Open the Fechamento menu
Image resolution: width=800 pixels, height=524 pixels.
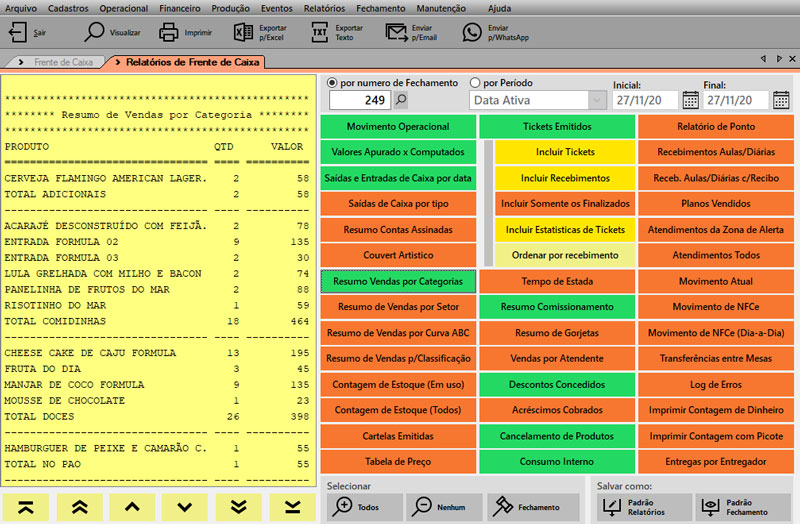[x=381, y=8]
